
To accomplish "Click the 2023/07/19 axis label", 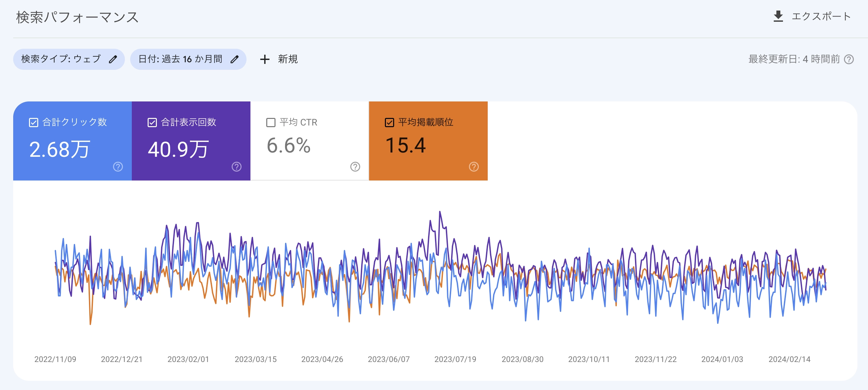I will pyautogui.click(x=455, y=359).
